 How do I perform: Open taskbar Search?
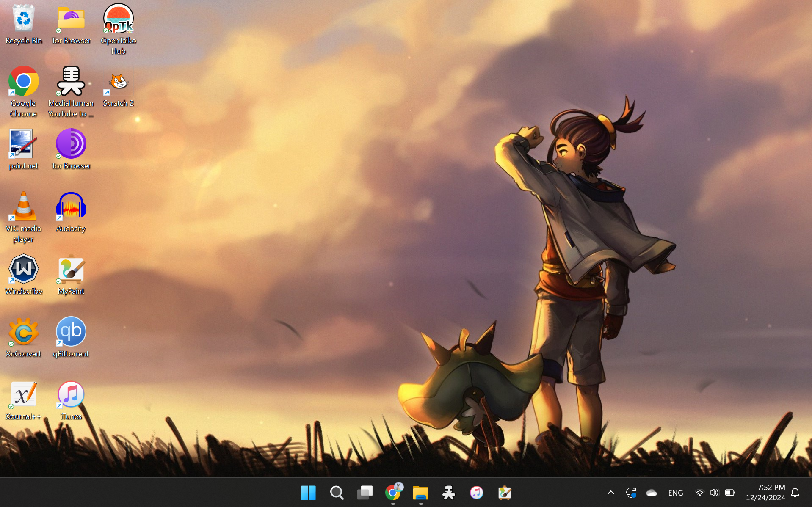tap(337, 493)
